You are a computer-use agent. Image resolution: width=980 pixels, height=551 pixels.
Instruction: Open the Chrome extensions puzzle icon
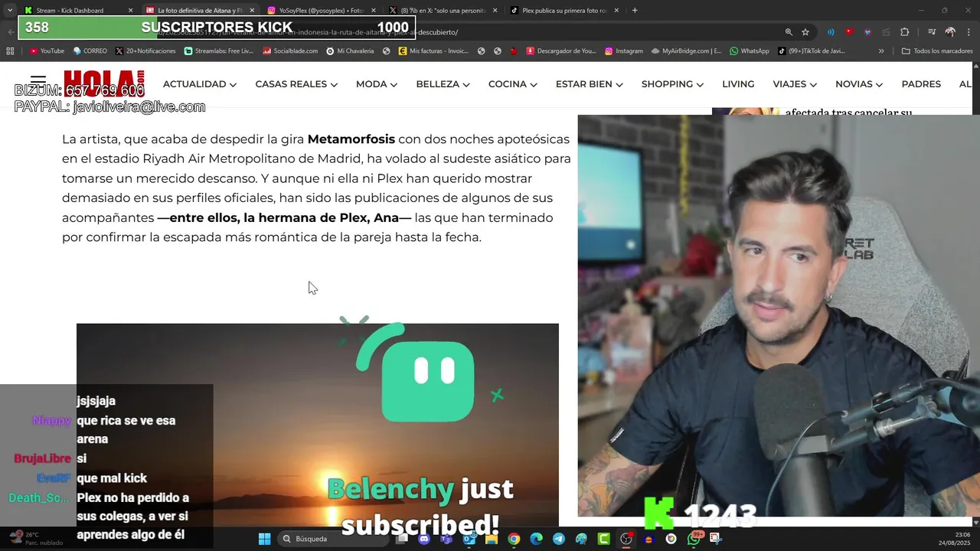pos(905,32)
